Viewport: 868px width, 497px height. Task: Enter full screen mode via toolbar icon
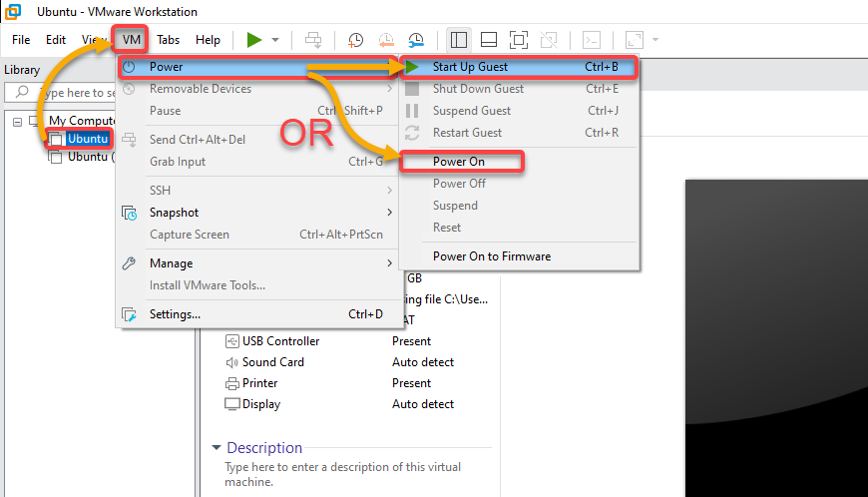point(519,40)
